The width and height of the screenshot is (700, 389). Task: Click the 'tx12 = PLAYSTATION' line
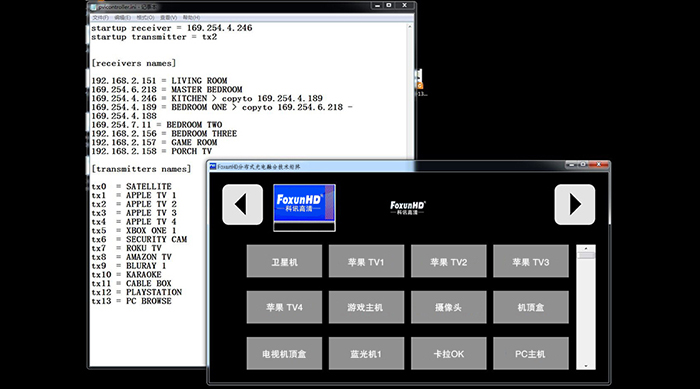coord(137,293)
